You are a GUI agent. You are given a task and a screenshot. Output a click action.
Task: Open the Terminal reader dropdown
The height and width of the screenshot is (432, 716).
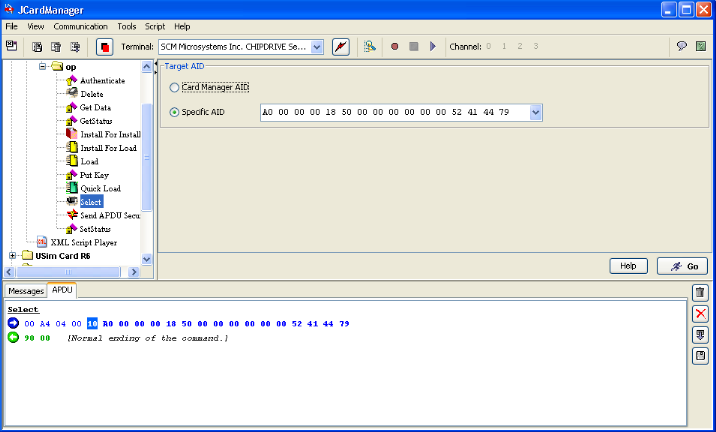coord(317,47)
